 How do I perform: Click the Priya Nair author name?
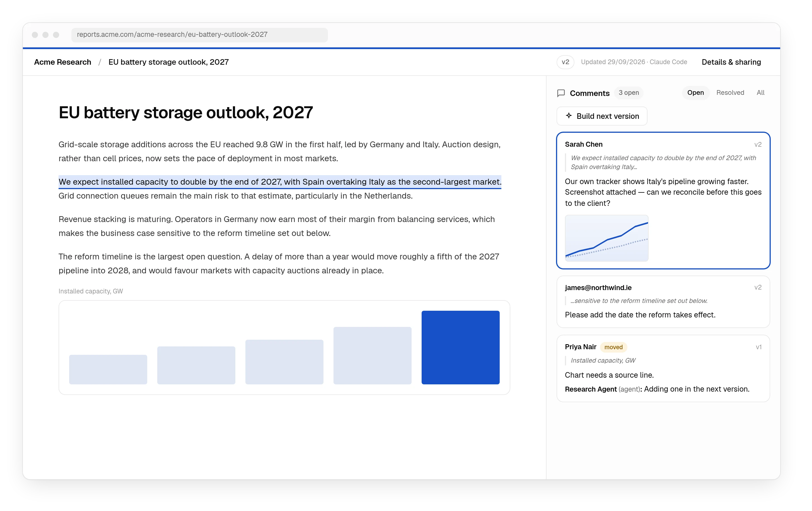(580, 347)
